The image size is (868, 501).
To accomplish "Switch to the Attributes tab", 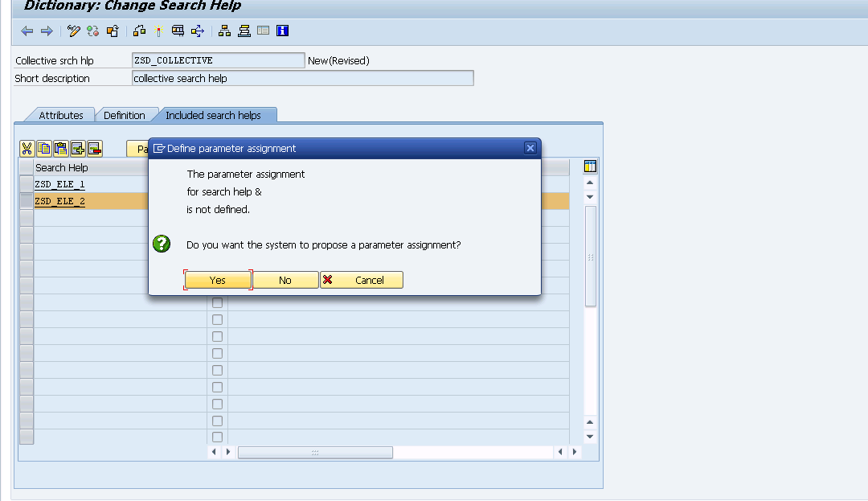I will (62, 115).
